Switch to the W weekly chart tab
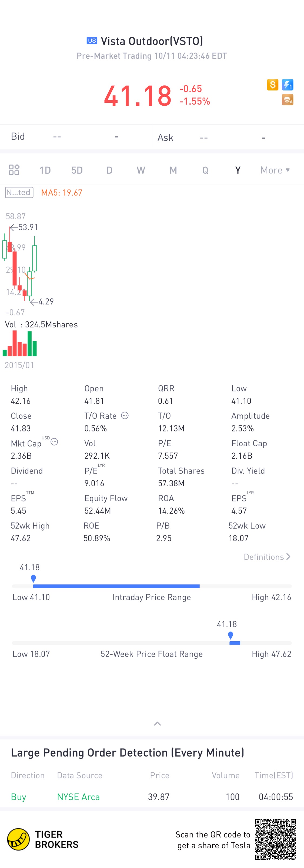Viewport: 304px width, 868px height. [141, 170]
